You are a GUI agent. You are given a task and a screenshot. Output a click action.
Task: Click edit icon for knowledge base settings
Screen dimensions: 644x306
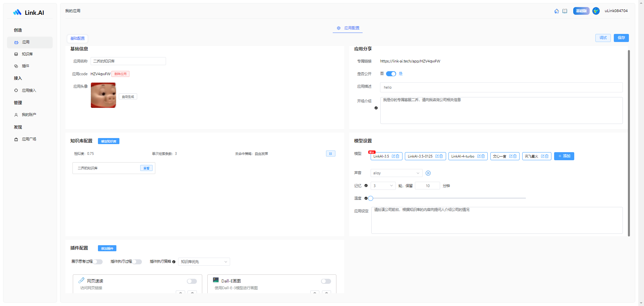330,154
